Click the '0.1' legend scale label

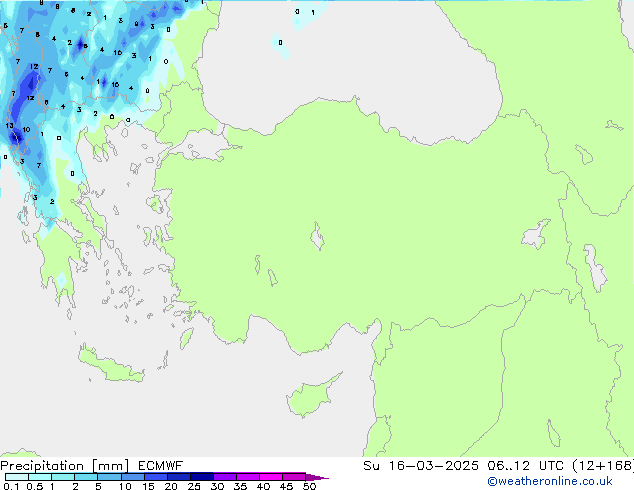pos(11,486)
